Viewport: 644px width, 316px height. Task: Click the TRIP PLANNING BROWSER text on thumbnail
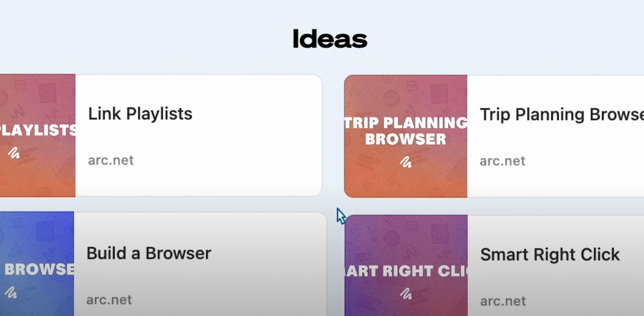406,131
